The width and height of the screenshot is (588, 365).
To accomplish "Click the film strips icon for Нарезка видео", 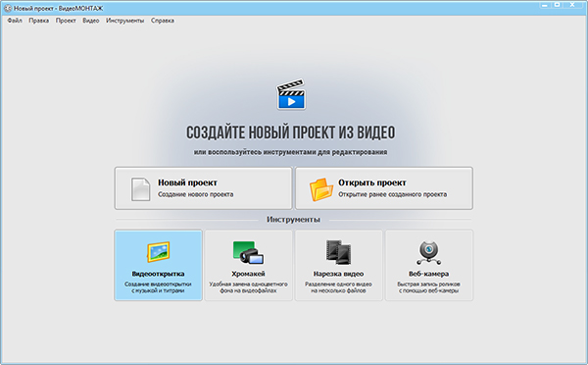I will coord(338,252).
